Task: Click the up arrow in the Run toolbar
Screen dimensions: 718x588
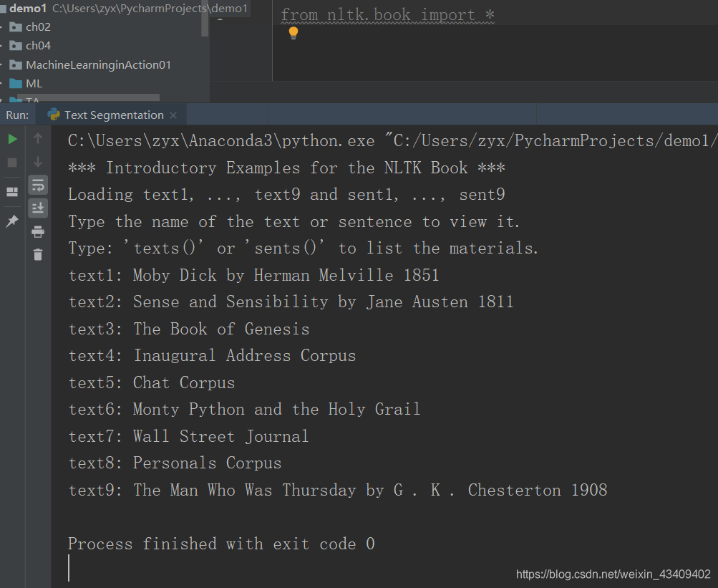Action: (38, 138)
